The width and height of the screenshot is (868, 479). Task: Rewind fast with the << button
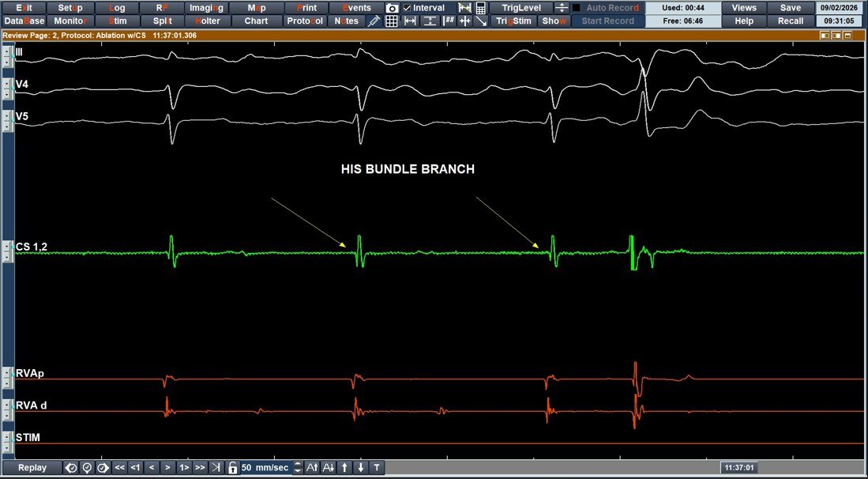point(119,468)
